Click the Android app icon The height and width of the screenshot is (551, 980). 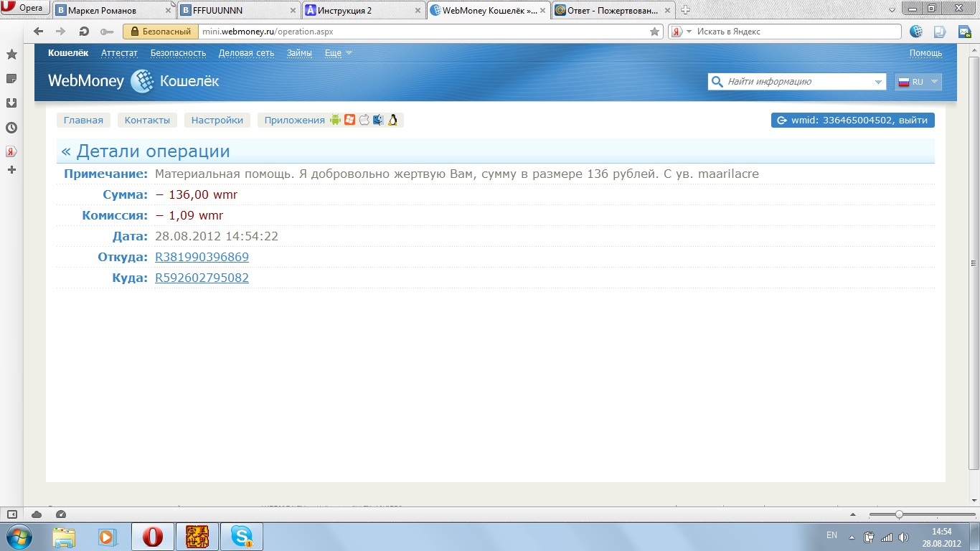335,120
